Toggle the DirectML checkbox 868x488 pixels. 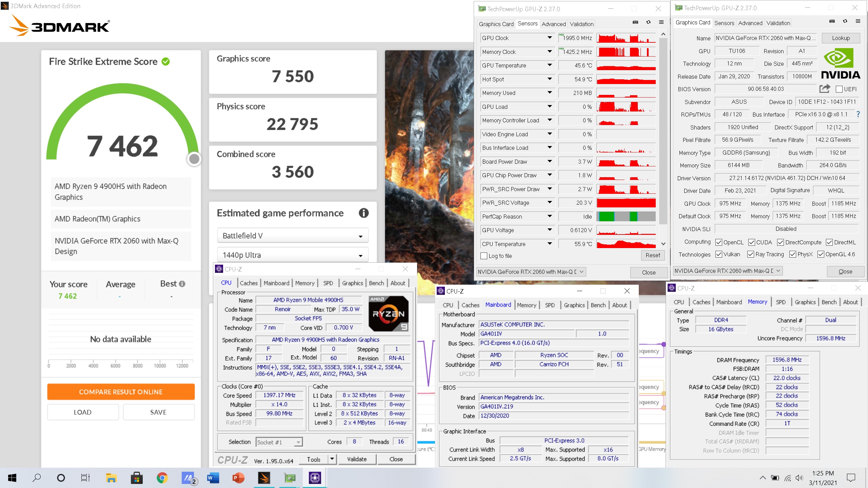coord(829,242)
